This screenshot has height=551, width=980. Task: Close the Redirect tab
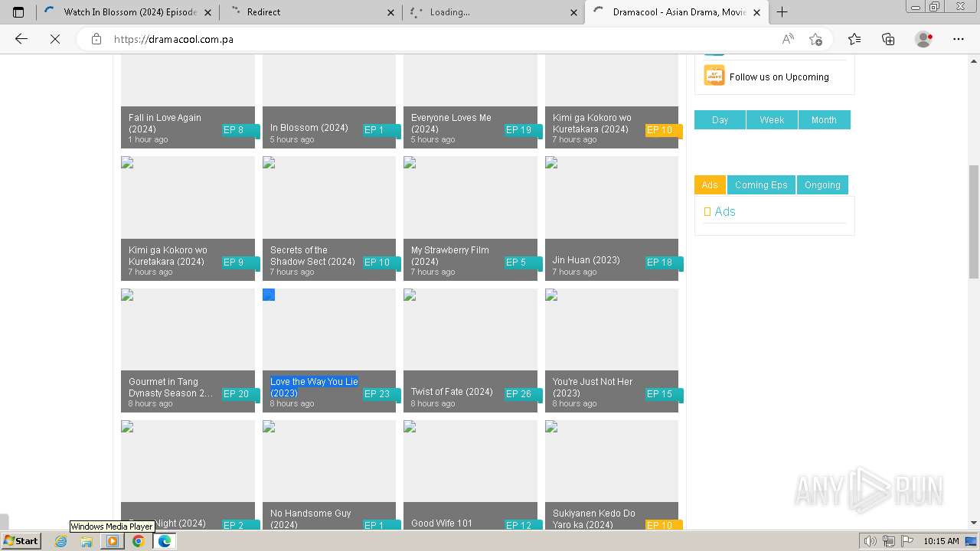point(391,12)
